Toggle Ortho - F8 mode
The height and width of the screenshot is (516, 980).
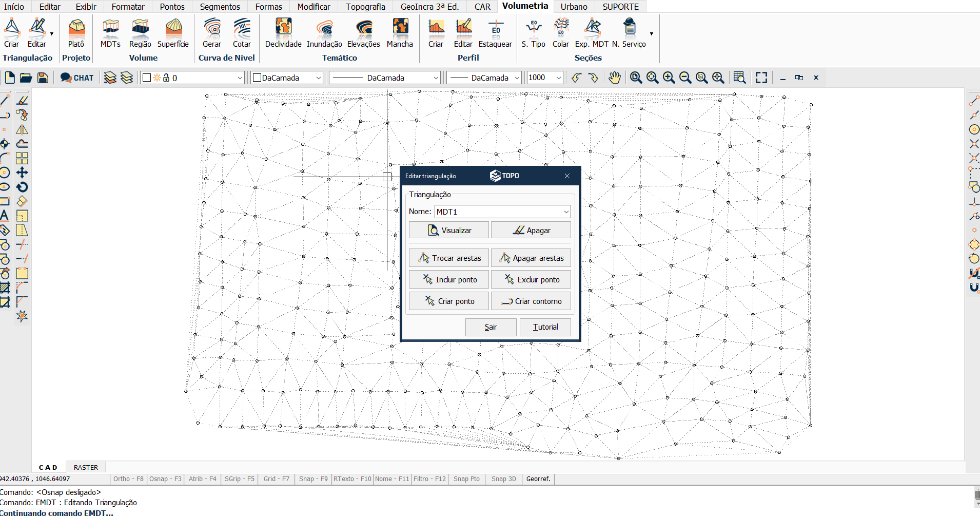pos(128,479)
